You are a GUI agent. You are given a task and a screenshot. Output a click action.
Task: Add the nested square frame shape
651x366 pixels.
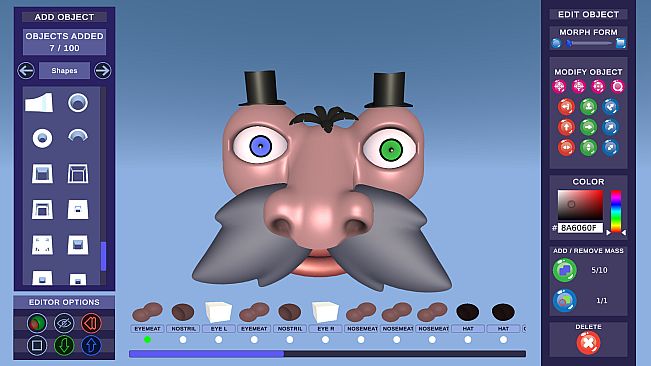click(42, 209)
